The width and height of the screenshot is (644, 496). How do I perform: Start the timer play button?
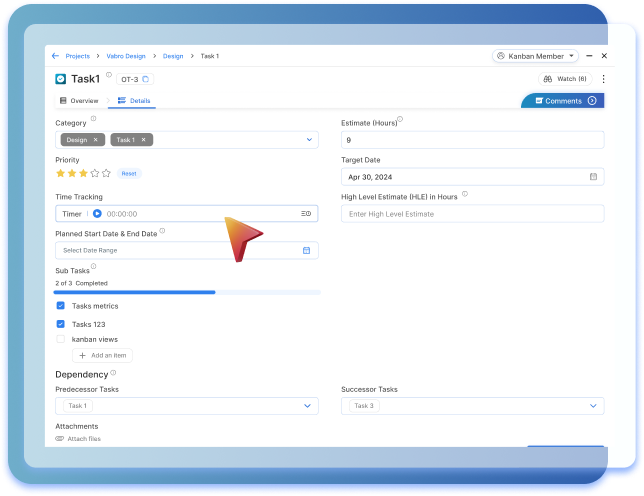[97, 214]
